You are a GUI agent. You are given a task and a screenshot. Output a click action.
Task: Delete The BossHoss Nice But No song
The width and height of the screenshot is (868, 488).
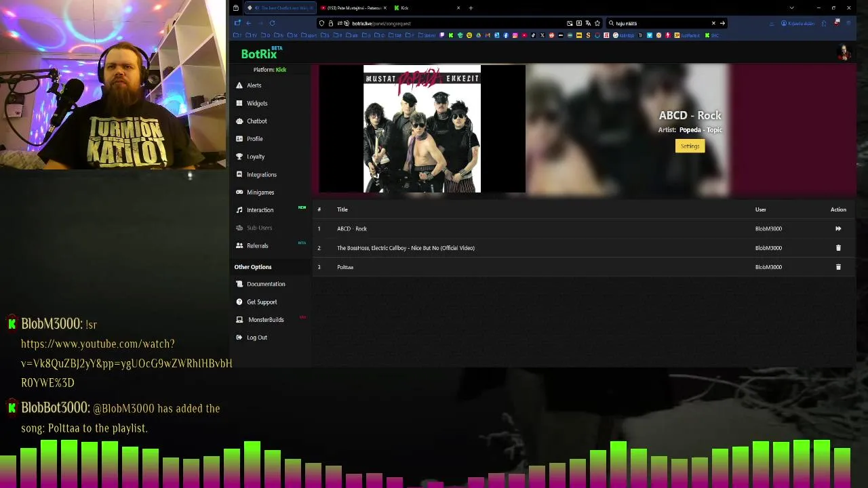838,248
